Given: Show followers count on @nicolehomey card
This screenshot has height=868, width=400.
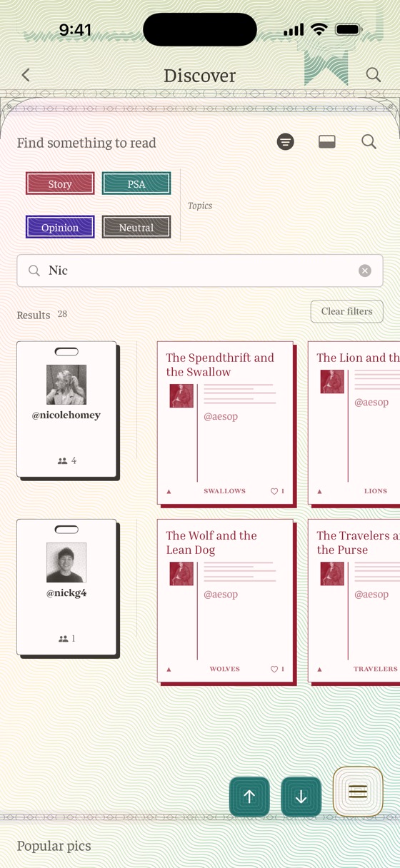Looking at the screenshot, I should [66, 461].
